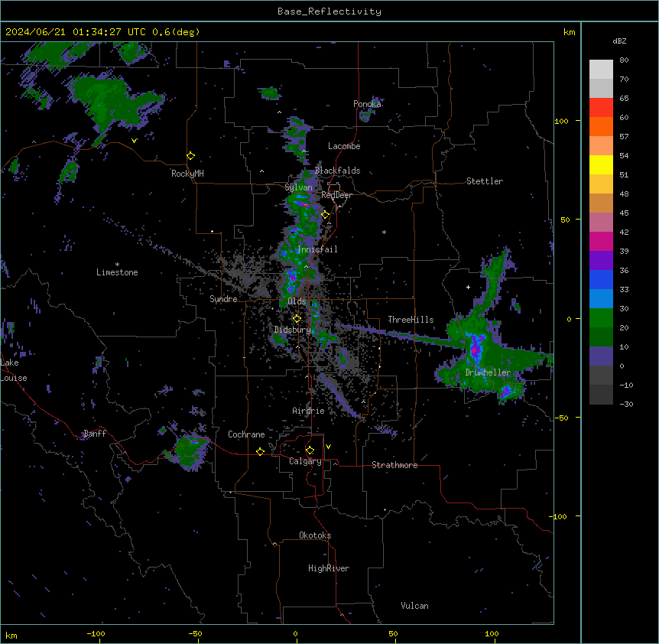Select the bright green 20-30 dBZ swatch

601,318
